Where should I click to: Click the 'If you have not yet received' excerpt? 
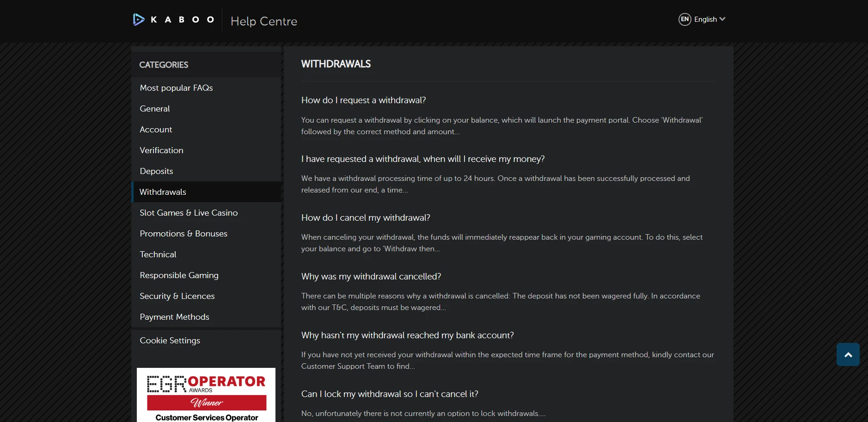pyautogui.click(x=507, y=360)
